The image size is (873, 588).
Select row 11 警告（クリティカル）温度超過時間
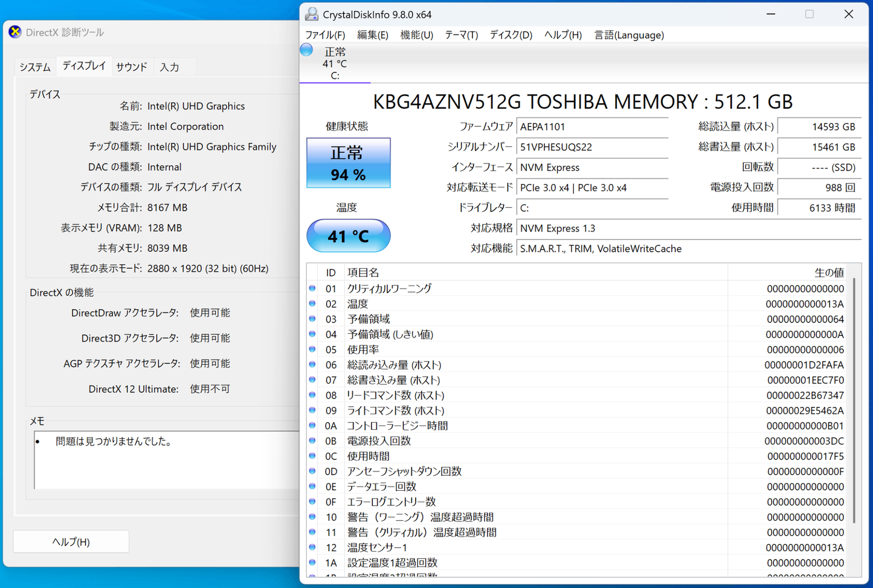[x=578, y=532]
